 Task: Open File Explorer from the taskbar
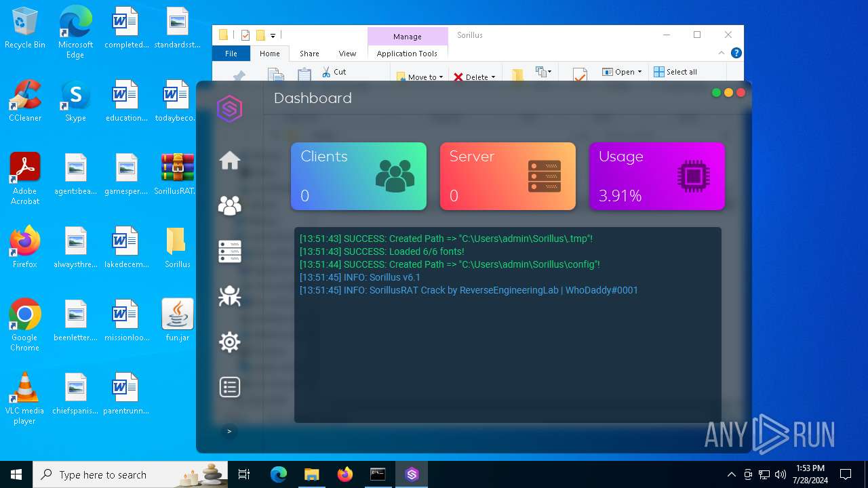click(x=311, y=474)
